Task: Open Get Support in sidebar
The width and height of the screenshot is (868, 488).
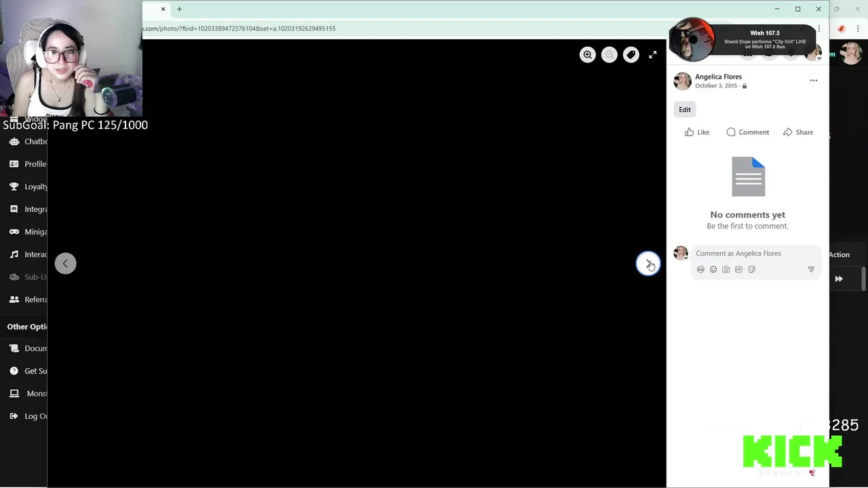Action: point(28,371)
